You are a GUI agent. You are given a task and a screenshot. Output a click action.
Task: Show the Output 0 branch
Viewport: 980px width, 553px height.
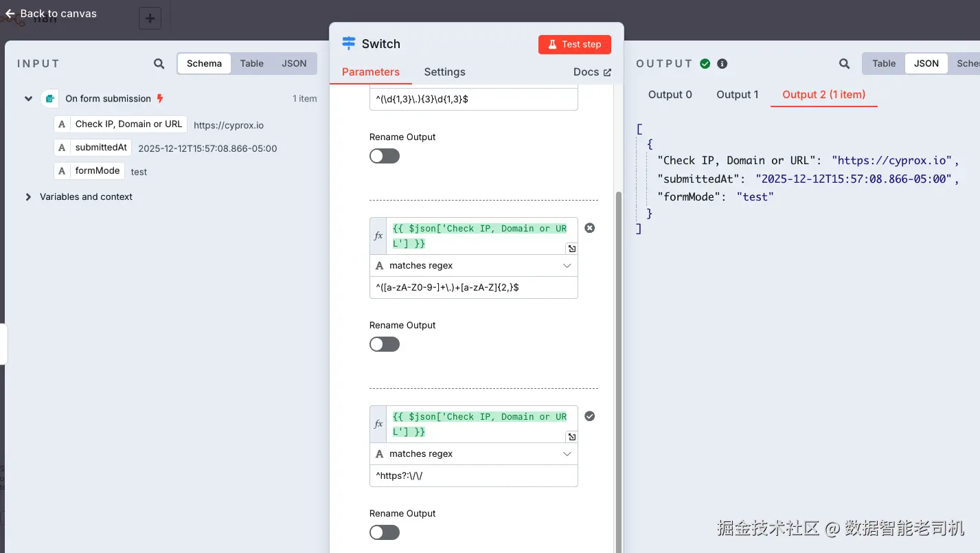point(670,95)
